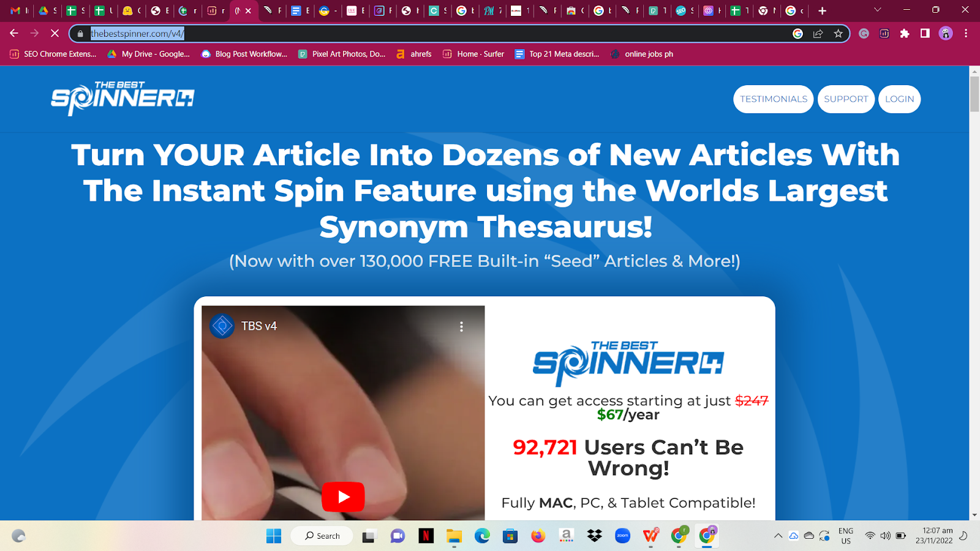Viewport: 980px width, 551px height.
Task: Open the Extensions puzzle menu
Action: (905, 34)
